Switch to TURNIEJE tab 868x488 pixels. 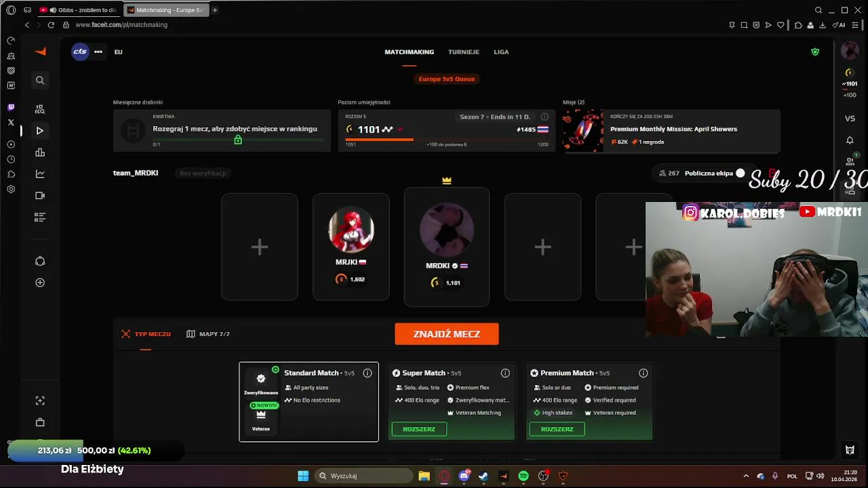click(464, 52)
